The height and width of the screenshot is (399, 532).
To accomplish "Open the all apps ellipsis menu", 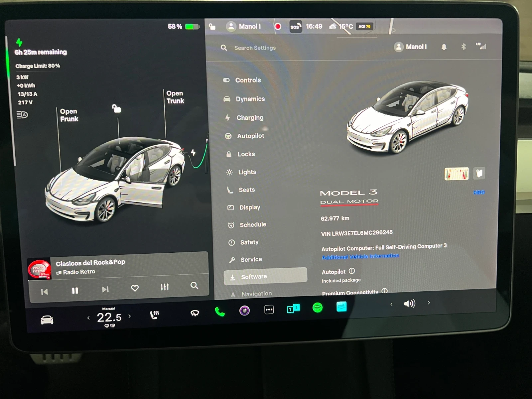I will coord(269,310).
